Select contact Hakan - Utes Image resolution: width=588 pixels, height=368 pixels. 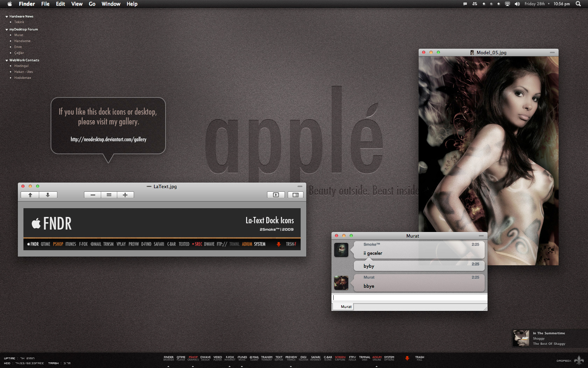click(23, 72)
